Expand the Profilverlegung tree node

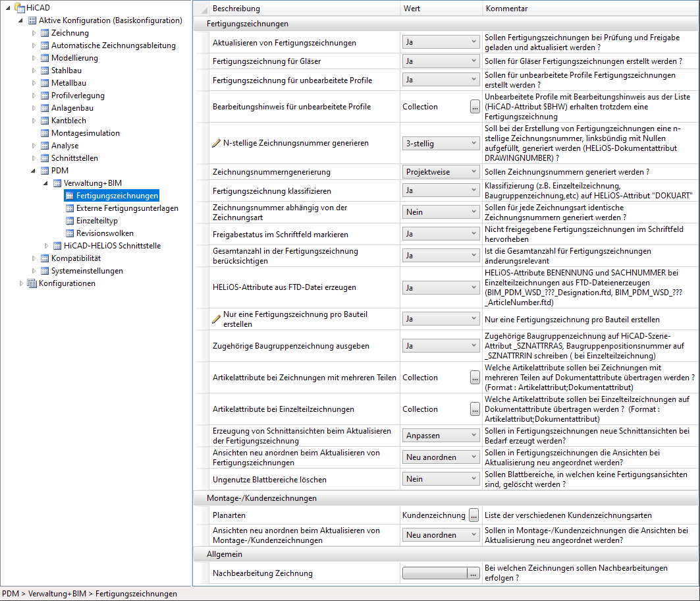pyautogui.click(x=34, y=95)
